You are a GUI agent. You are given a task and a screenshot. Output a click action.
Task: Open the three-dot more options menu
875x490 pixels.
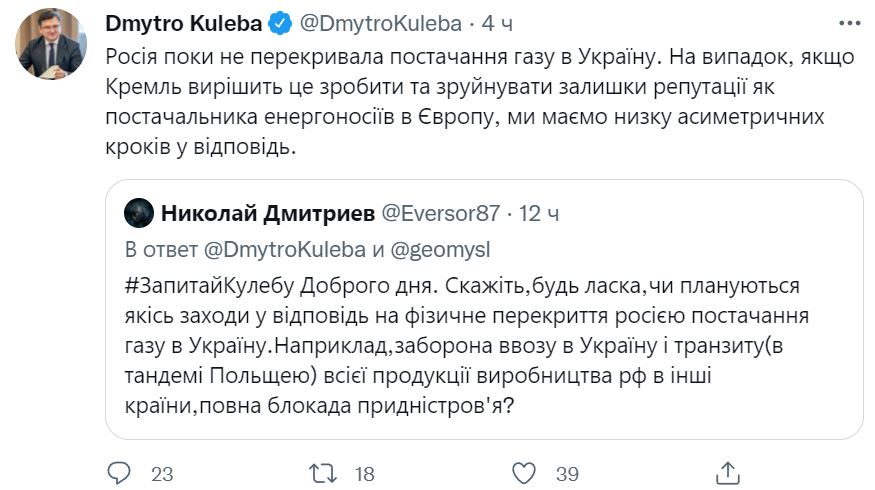849,21
